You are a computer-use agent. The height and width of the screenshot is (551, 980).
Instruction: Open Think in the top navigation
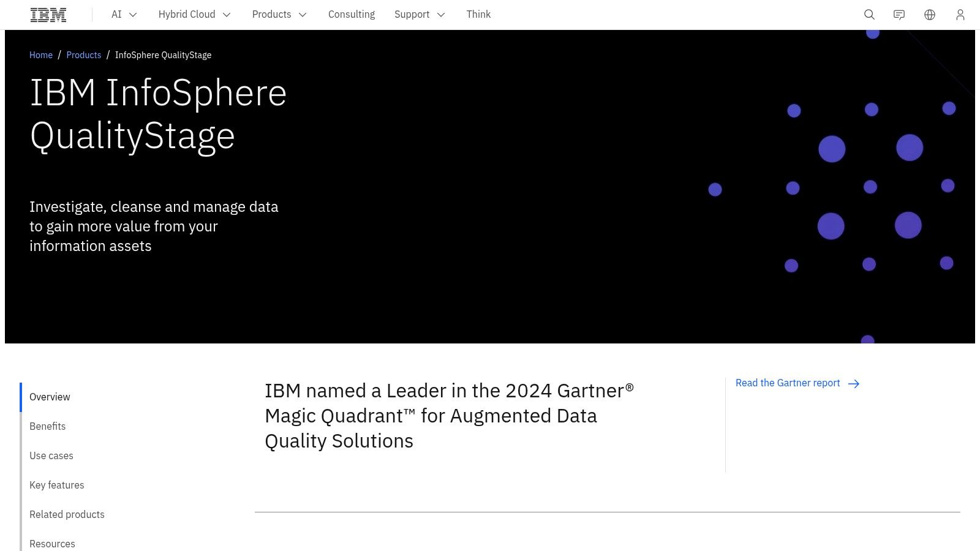coord(478,15)
